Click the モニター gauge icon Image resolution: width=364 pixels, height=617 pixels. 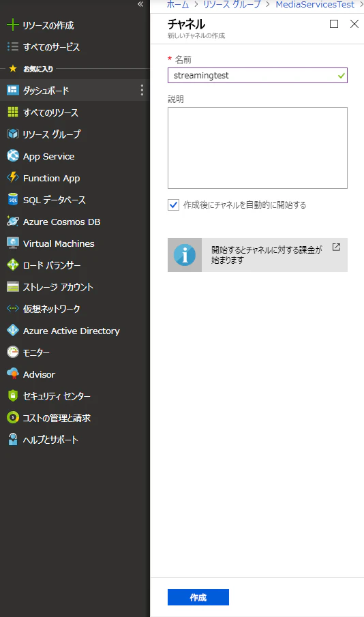(x=12, y=352)
